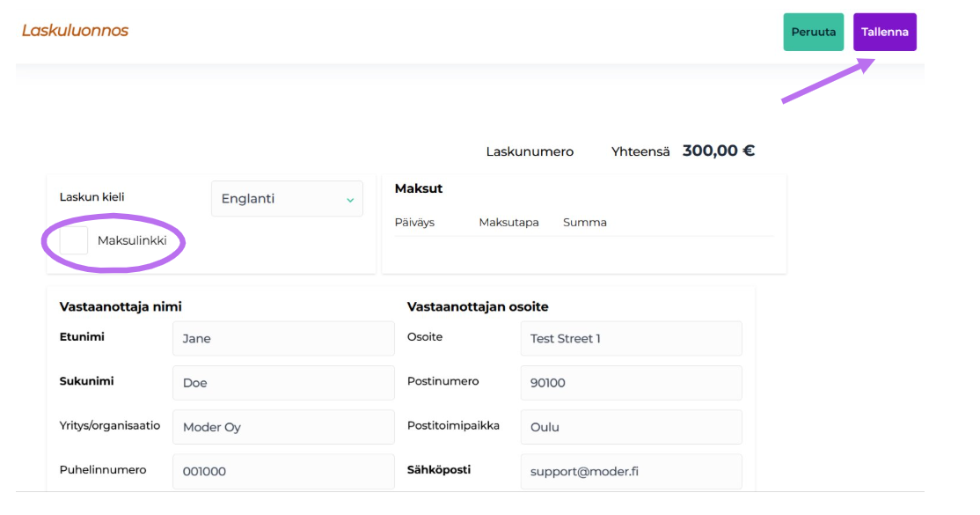Click the Yhteensä total of 300,00 €
Image resolution: width=980 pixels, height=515 pixels.
(x=719, y=150)
